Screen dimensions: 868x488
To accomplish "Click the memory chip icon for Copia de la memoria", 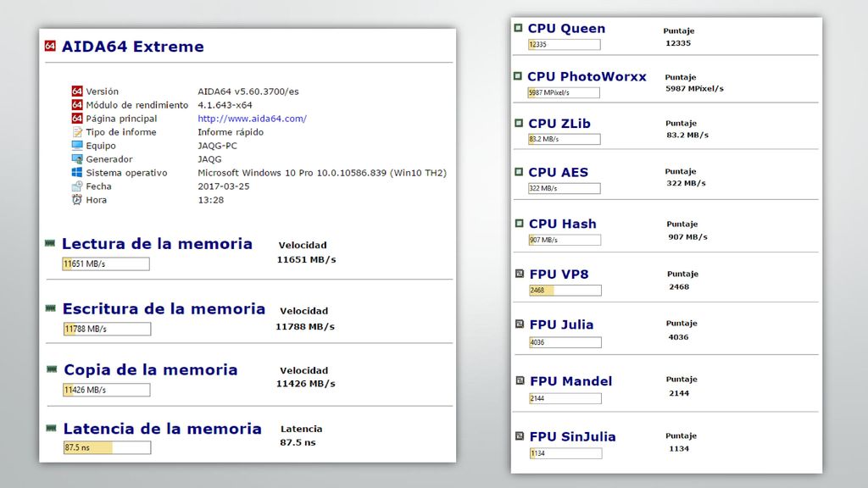I will pos(52,369).
